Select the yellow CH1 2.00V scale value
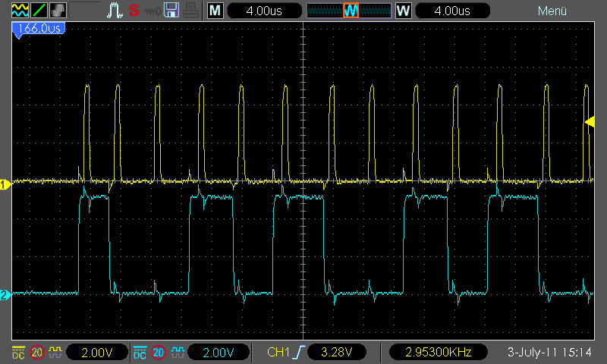 (97, 353)
